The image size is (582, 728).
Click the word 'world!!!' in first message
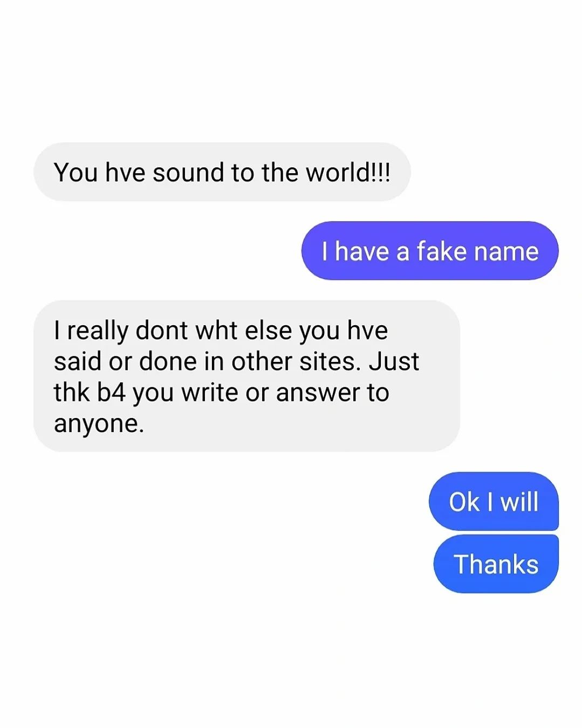click(348, 173)
